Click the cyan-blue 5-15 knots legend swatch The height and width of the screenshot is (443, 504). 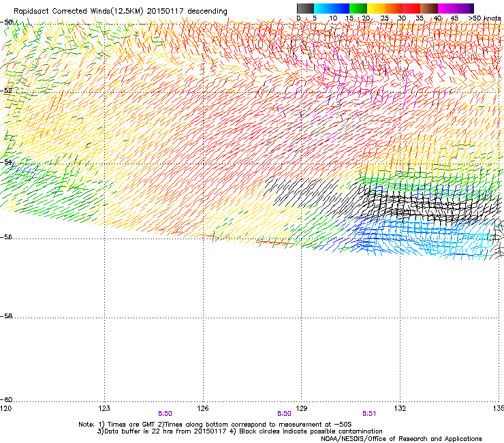pyautogui.click(x=332, y=8)
